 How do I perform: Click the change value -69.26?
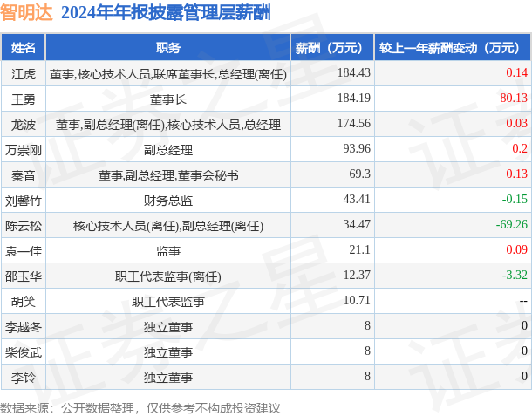512,224
